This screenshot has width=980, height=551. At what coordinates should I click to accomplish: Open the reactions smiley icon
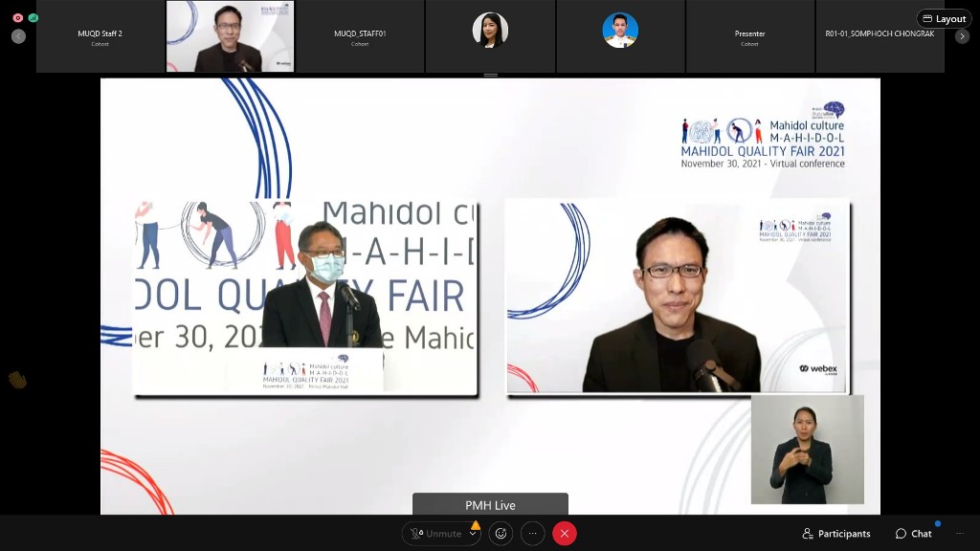[501, 534]
